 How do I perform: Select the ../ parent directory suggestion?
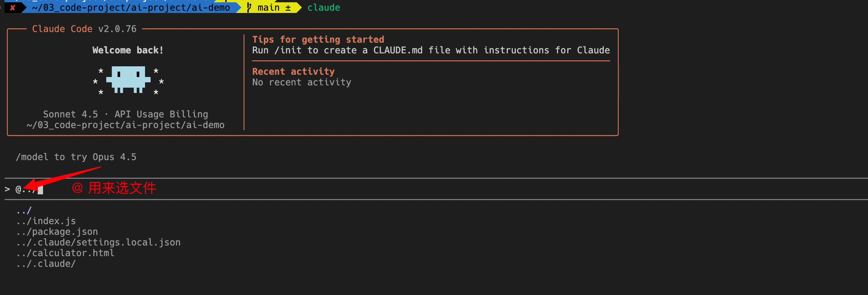[x=24, y=210]
